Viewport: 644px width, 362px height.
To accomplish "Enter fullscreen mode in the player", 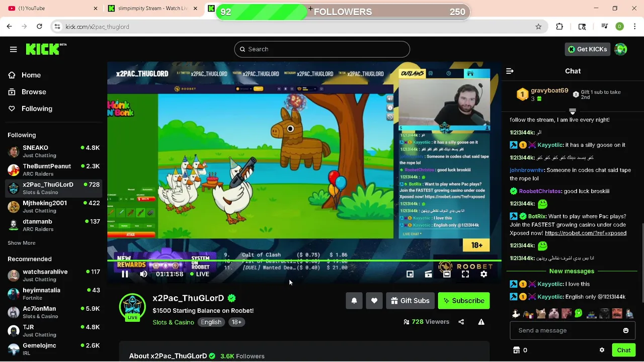I will [465, 274].
